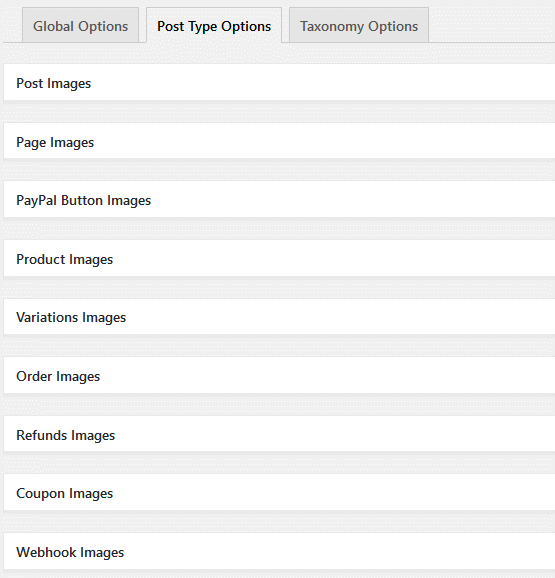555x578 pixels.
Task: Expand the Product Images settings
Action: pos(279,258)
